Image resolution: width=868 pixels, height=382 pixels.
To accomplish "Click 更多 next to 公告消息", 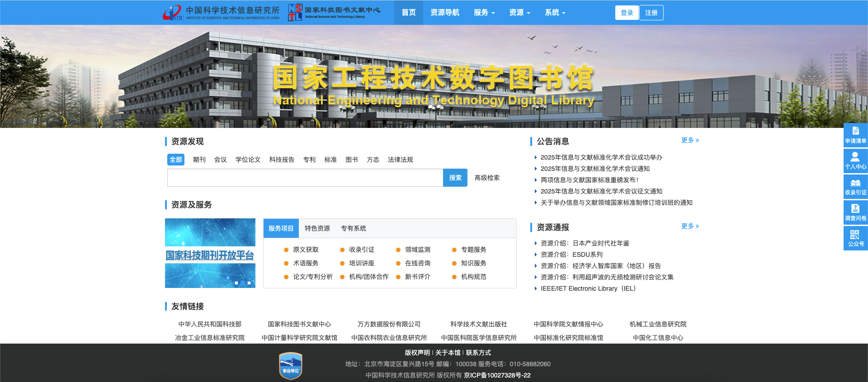I will [690, 140].
